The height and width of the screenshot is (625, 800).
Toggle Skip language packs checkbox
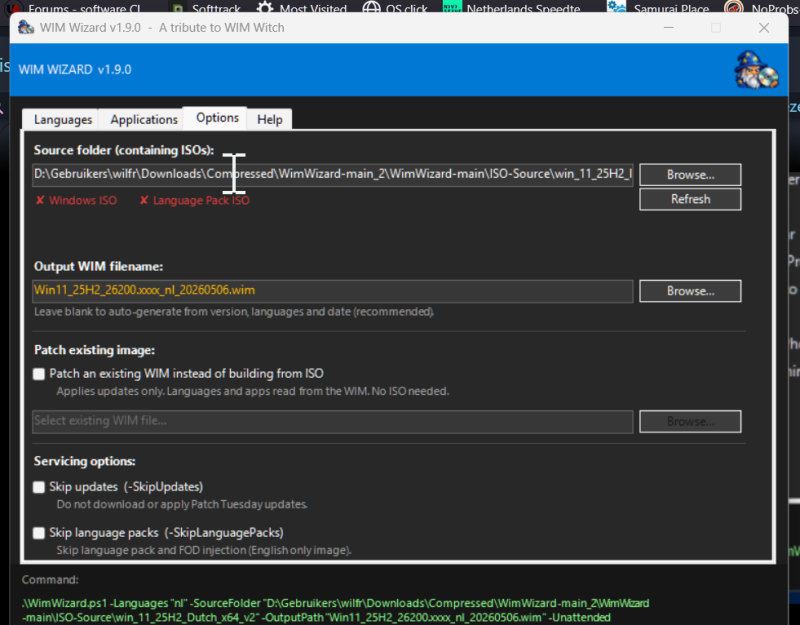[39, 533]
